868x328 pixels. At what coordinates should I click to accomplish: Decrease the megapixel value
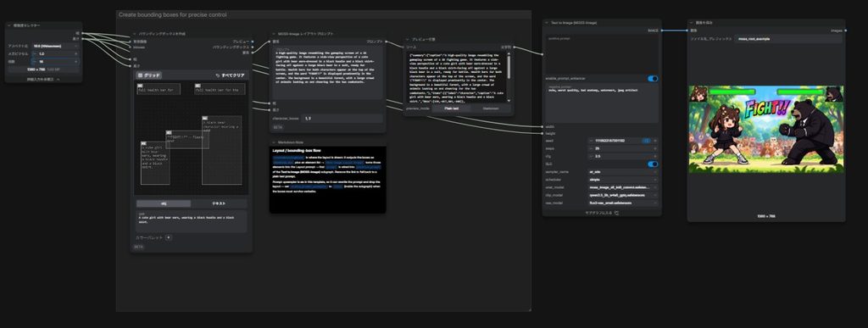pos(36,53)
